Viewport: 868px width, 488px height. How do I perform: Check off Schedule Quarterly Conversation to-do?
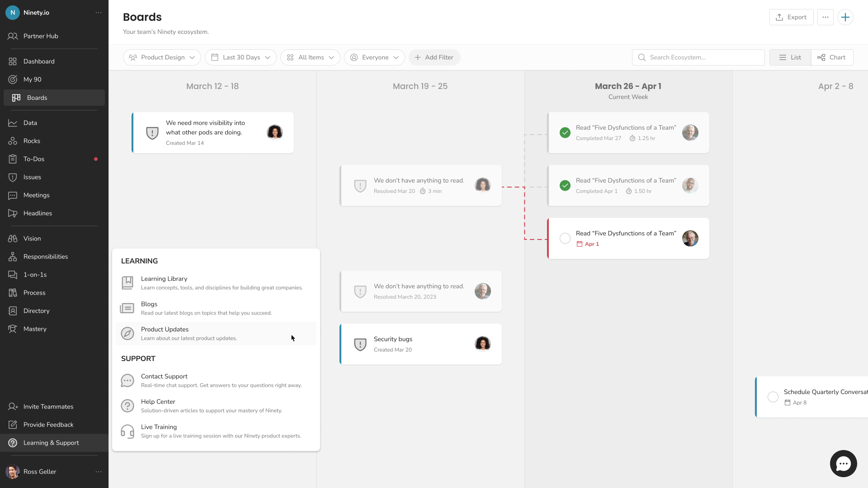(x=773, y=397)
